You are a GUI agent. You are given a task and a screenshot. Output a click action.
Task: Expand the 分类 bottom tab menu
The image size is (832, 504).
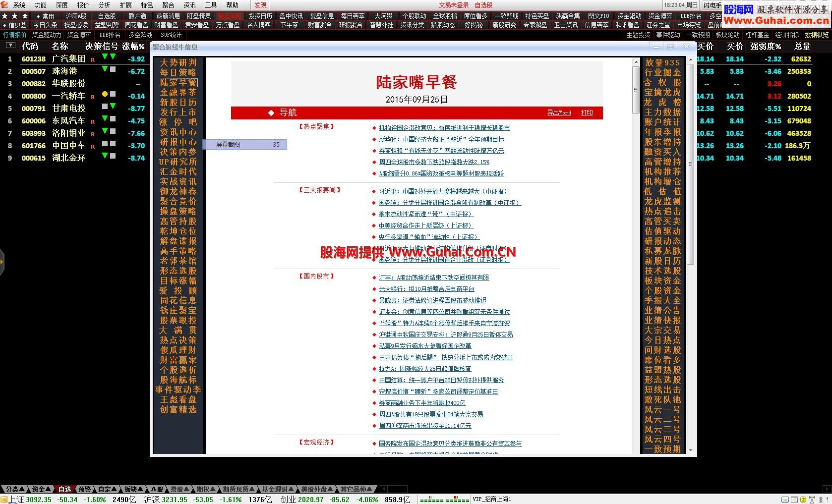click(x=23, y=490)
